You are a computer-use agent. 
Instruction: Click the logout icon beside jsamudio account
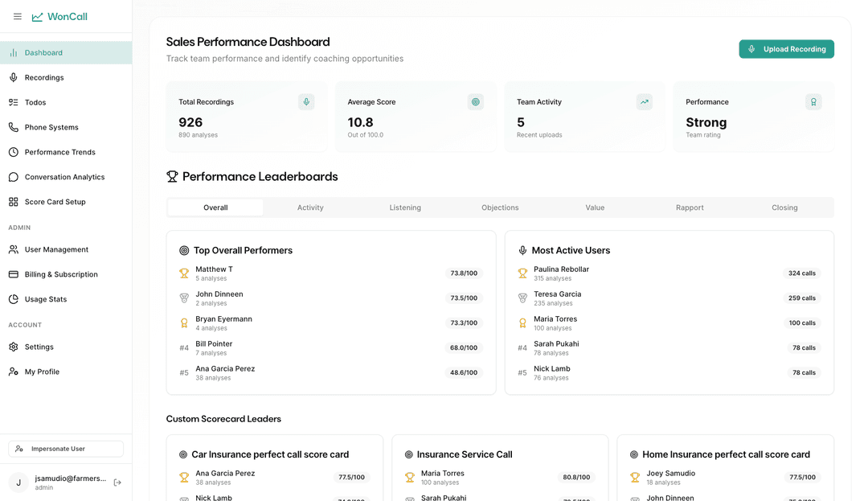[117, 483]
